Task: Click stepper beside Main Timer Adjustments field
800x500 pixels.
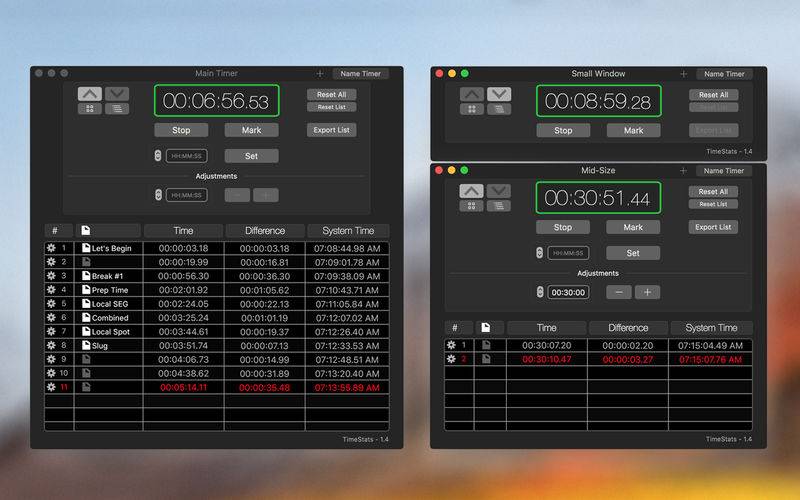Action: point(158,195)
